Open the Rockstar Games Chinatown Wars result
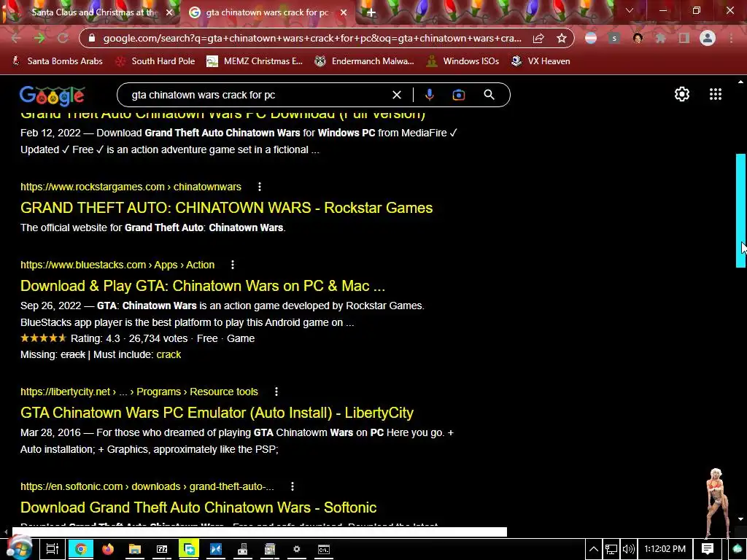Screen dimensions: 747x560 point(226,208)
